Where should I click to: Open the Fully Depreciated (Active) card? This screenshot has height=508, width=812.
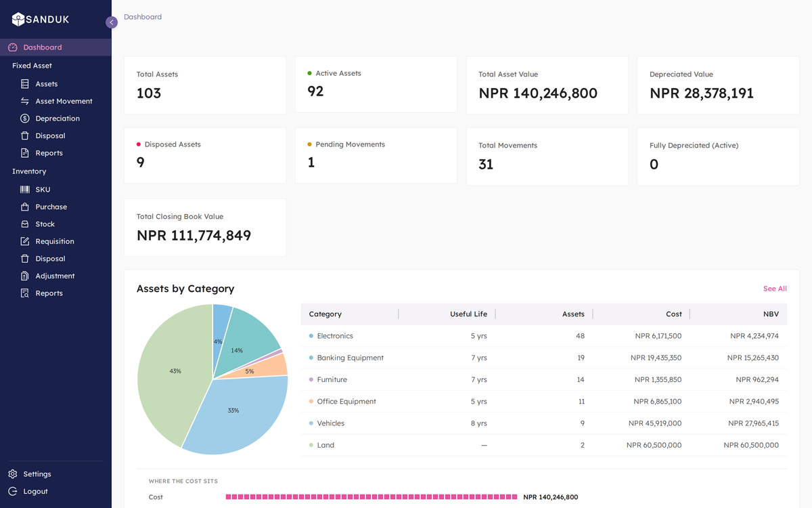pyautogui.click(x=718, y=156)
